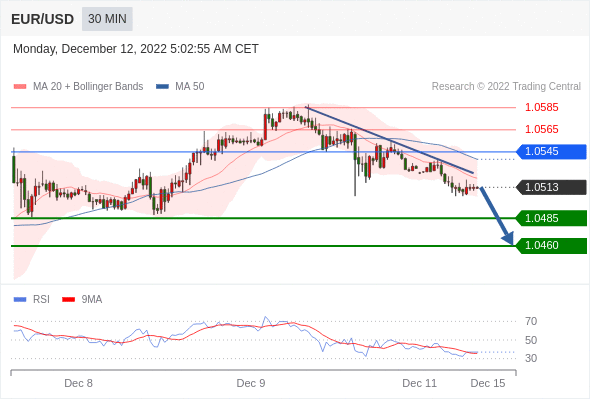The height and width of the screenshot is (400, 590).
Task: Toggle the MA 20 + Bollinger Bands label
Action: tap(88, 87)
